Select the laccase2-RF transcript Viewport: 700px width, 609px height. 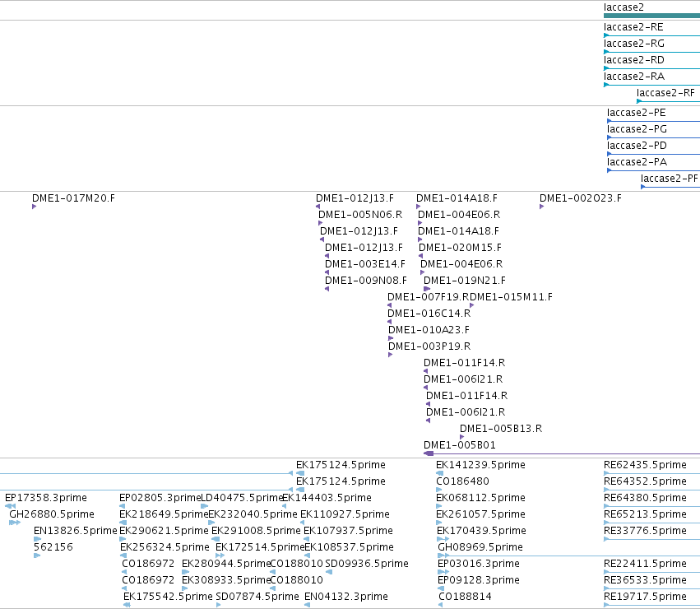(665, 93)
